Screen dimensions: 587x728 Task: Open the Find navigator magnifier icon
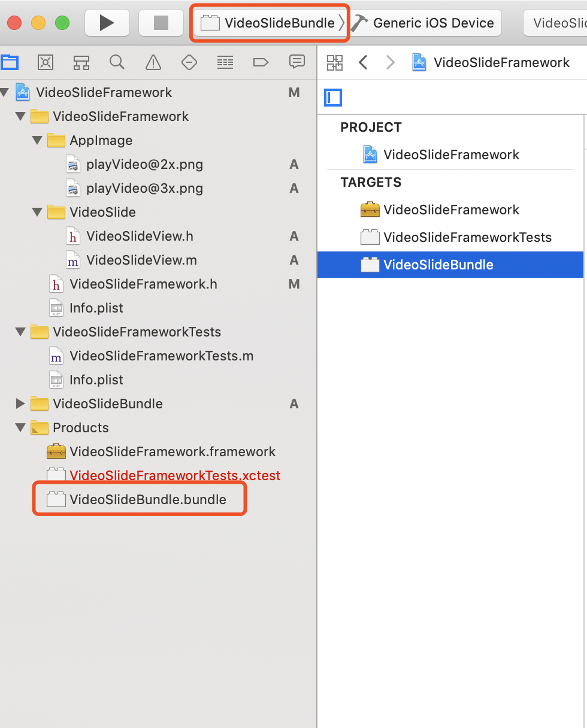[117, 62]
